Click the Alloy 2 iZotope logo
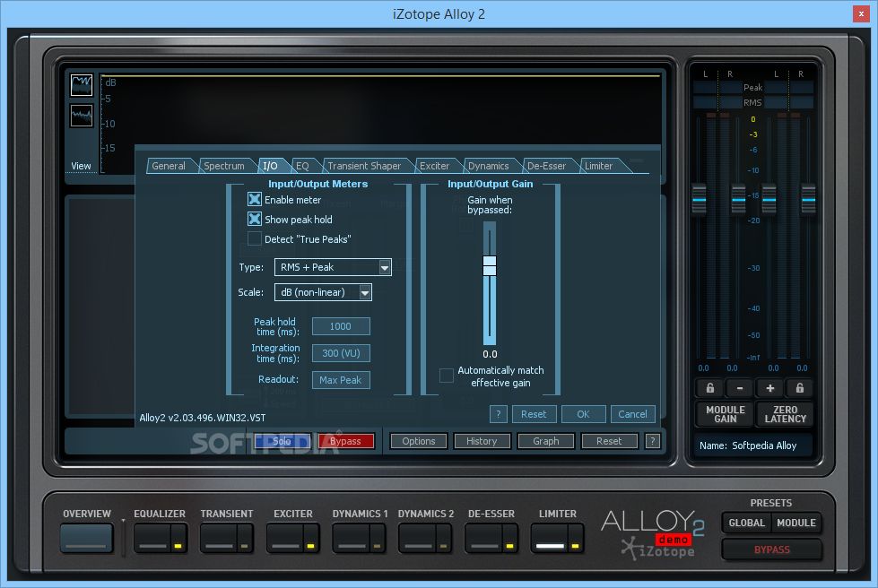Screen dimensions: 878x588 click(652, 532)
